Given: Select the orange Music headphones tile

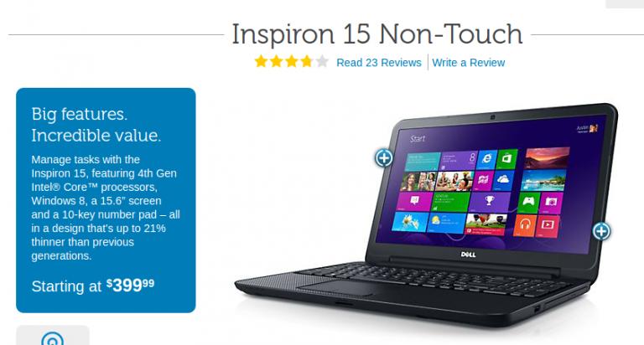Looking at the screenshot, I should click(525, 224).
